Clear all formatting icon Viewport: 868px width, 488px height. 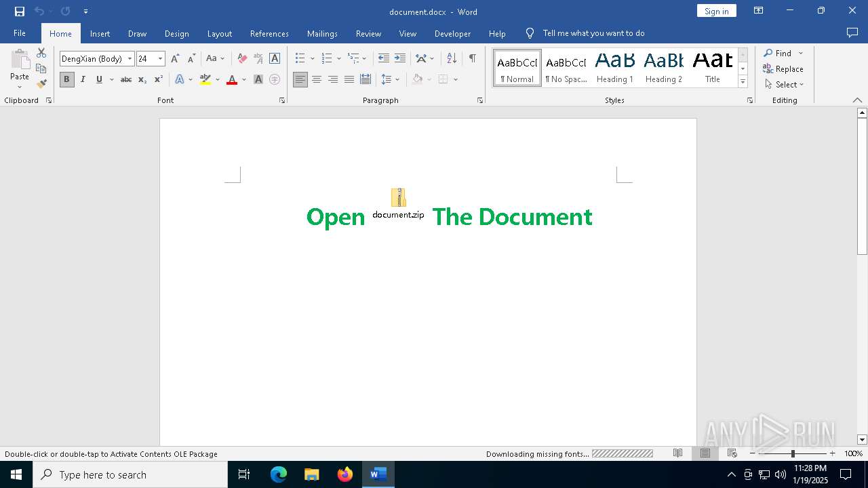[x=242, y=58]
